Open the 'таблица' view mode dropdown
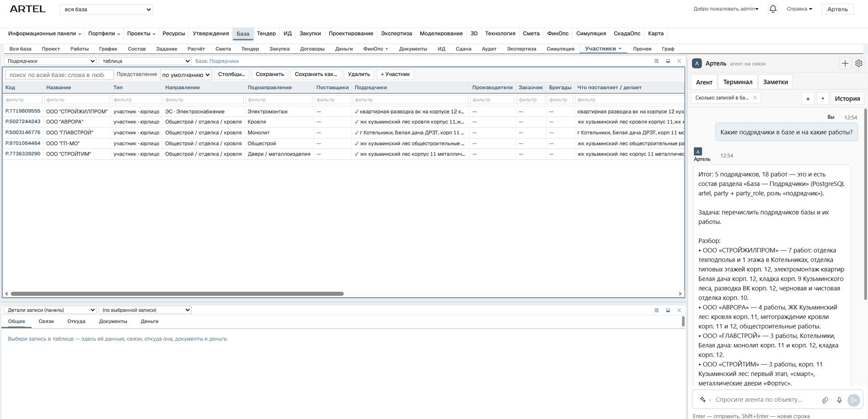 tap(145, 61)
